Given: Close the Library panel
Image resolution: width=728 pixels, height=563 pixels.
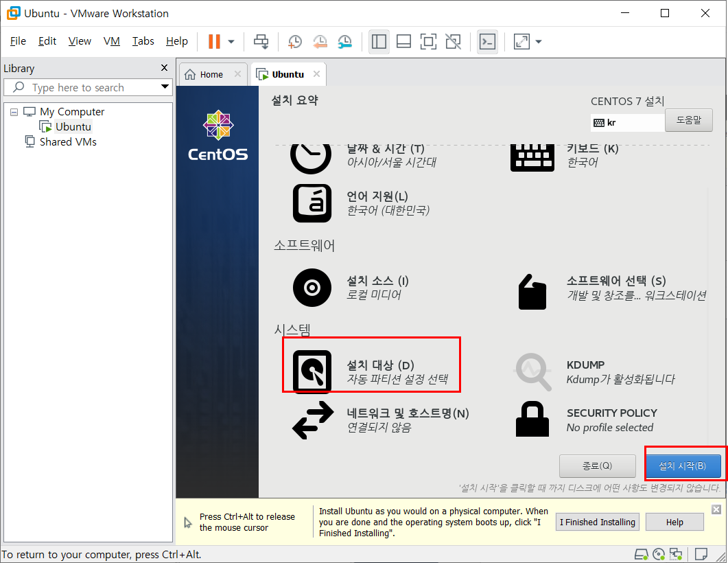Looking at the screenshot, I should point(164,68).
